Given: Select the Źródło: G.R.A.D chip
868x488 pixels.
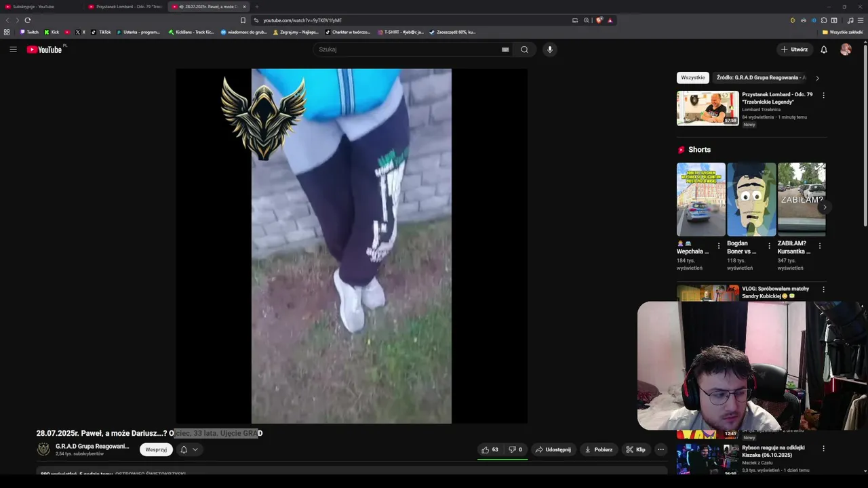Looking at the screenshot, I should click(760, 78).
